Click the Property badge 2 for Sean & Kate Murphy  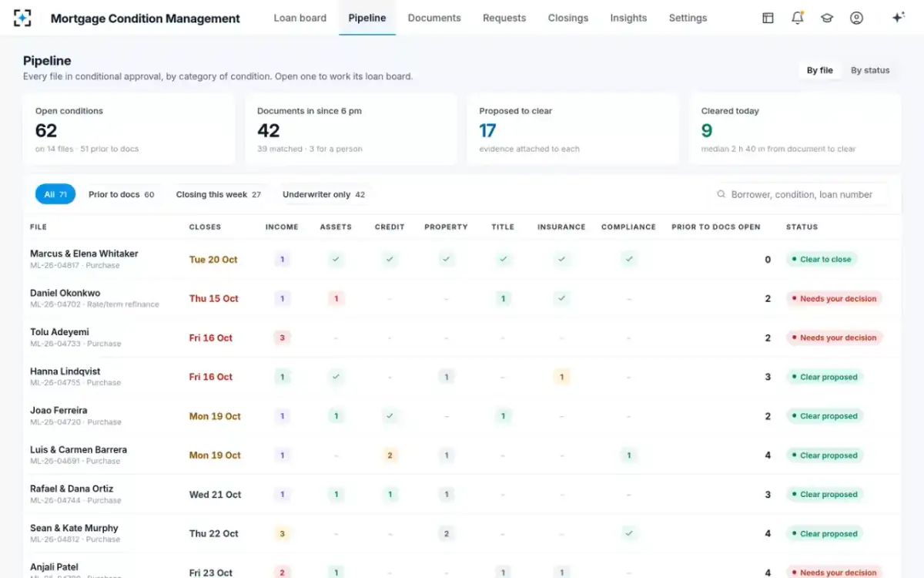447,533
